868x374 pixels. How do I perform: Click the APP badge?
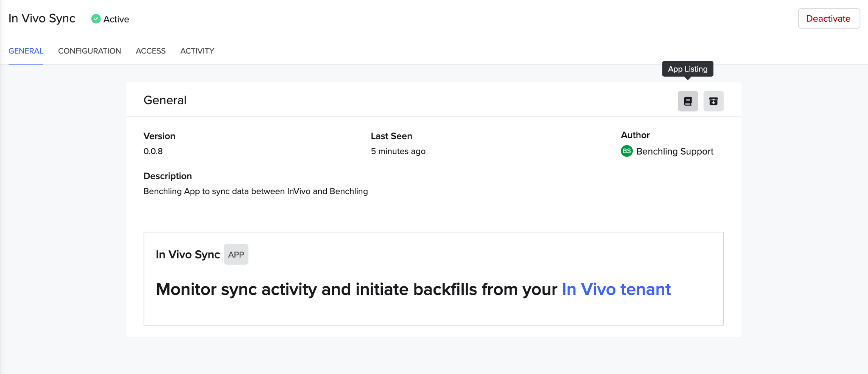coord(236,255)
